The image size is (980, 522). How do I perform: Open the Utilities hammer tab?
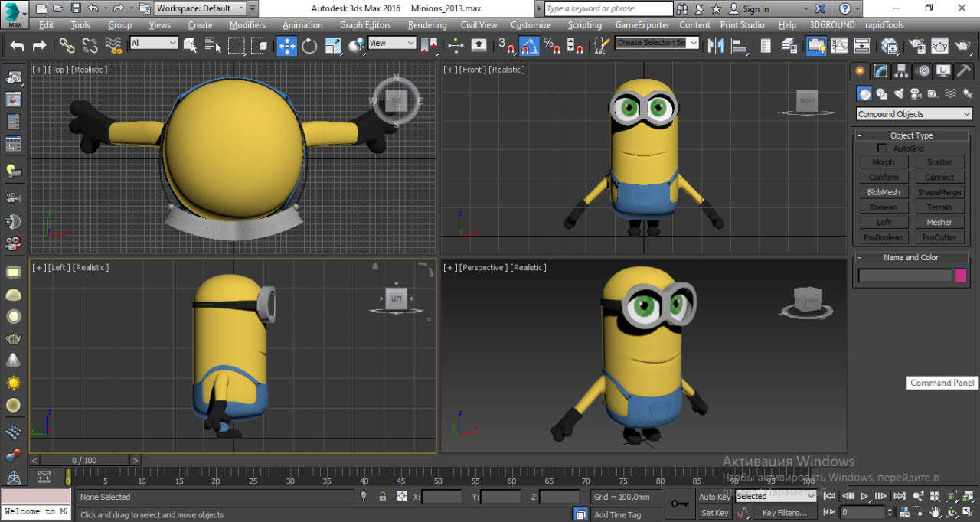964,71
